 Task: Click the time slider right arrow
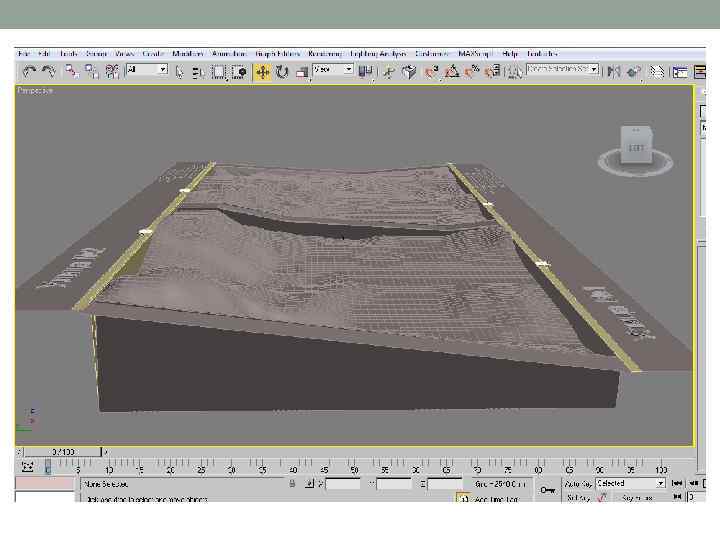[106, 452]
